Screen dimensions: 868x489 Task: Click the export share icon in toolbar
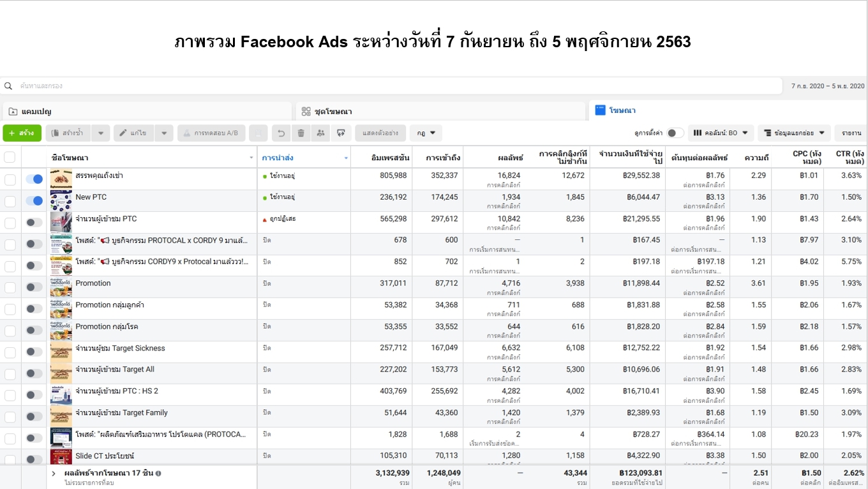coord(341,133)
